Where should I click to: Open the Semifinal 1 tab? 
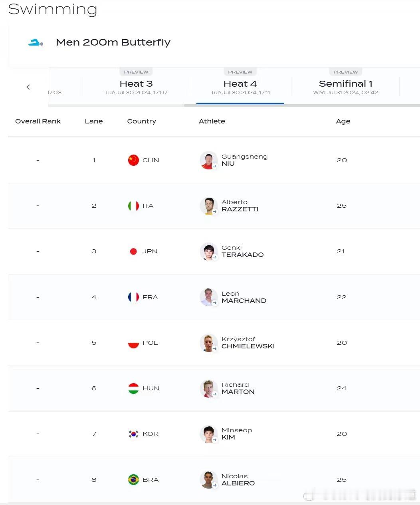345,87
